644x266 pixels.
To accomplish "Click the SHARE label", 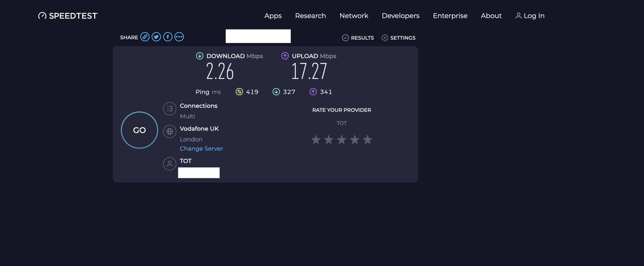I will [129, 37].
